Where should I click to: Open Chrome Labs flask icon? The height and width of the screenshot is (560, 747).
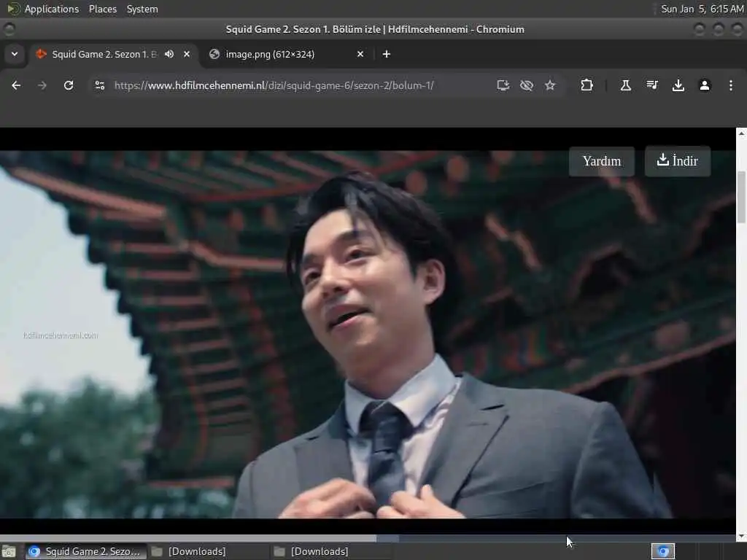point(625,85)
